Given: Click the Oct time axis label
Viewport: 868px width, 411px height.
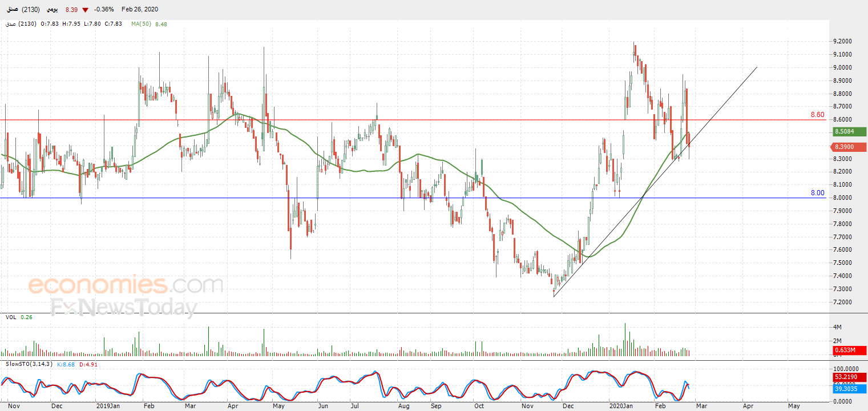Looking at the screenshot, I should click(479, 406).
